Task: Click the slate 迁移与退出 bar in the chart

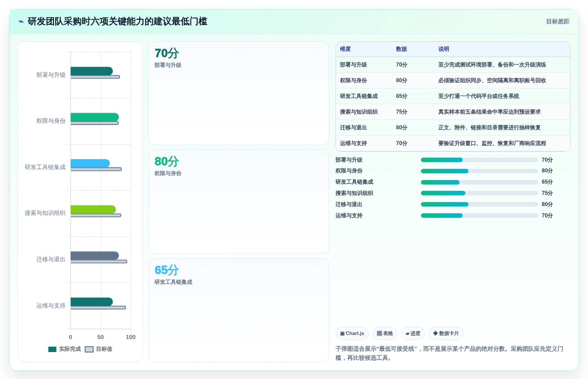Action: [x=95, y=256]
